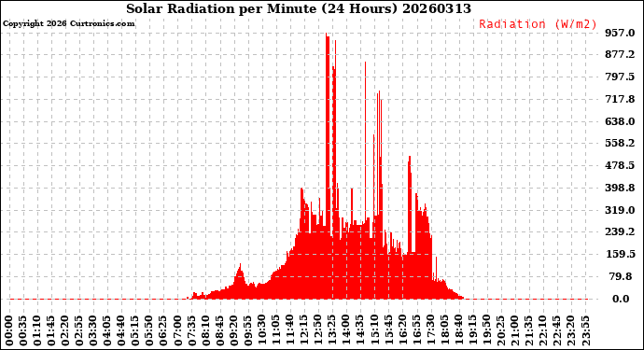Click the 12:50 time label on x-axis

coord(318,331)
